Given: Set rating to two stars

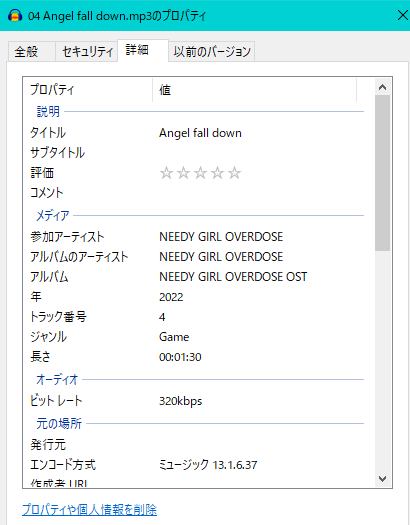Looking at the screenshot, I should 183,173.
